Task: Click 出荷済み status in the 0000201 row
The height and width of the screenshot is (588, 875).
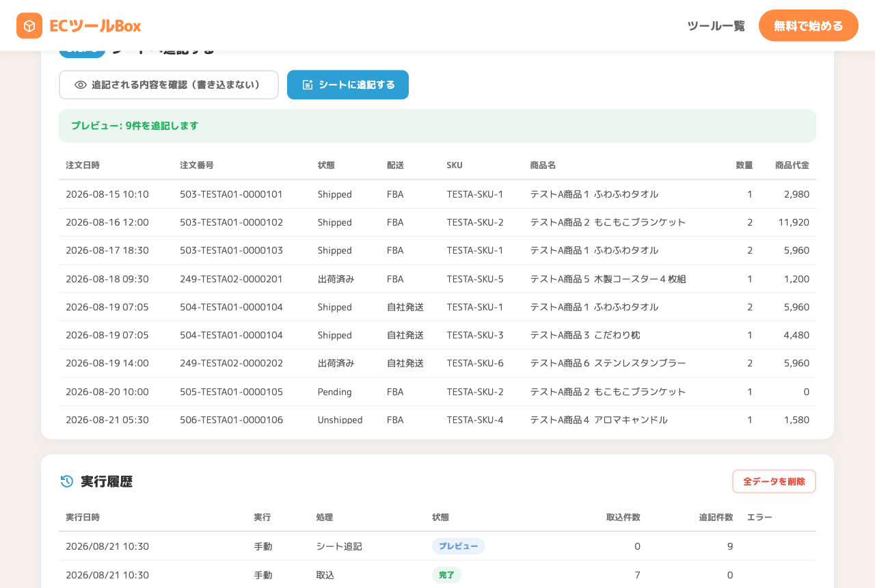Action: 336,279
